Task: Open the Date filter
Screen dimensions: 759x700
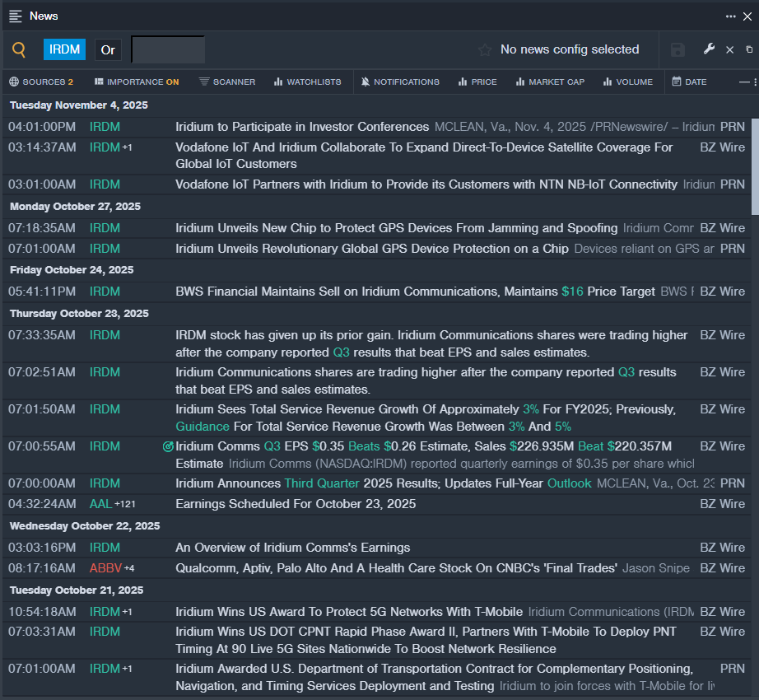Action: [x=689, y=82]
